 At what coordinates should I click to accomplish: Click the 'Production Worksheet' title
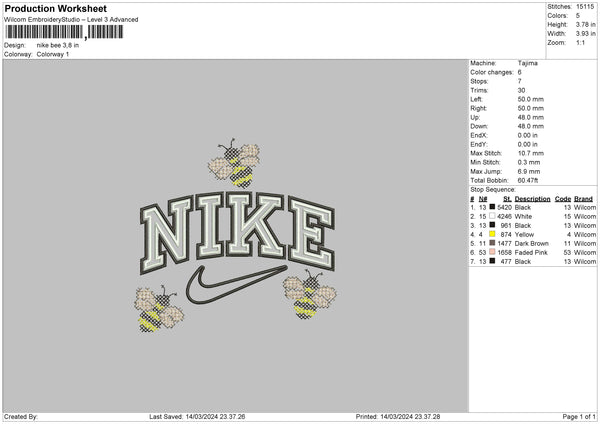[x=55, y=8]
